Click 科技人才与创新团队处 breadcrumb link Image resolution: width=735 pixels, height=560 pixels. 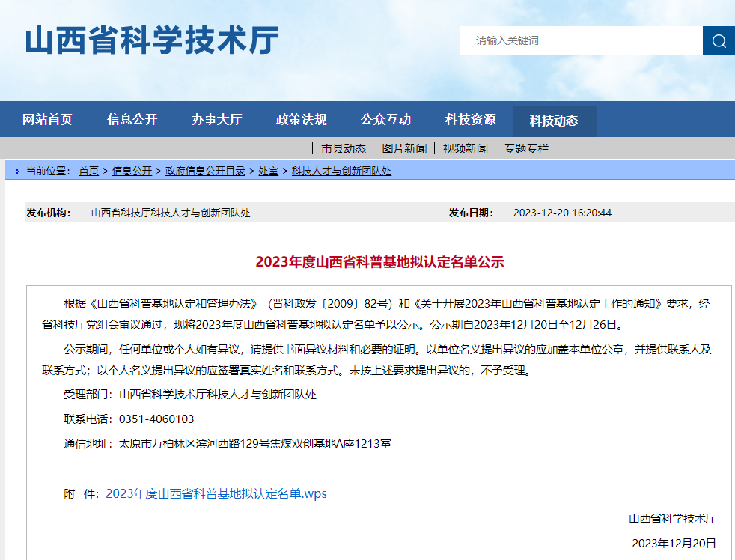click(341, 171)
